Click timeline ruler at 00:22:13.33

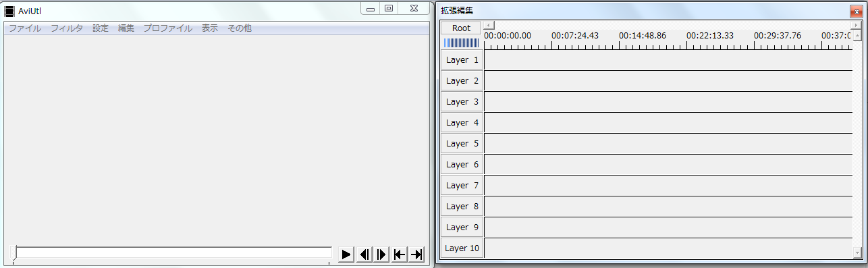[x=709, y=36]
